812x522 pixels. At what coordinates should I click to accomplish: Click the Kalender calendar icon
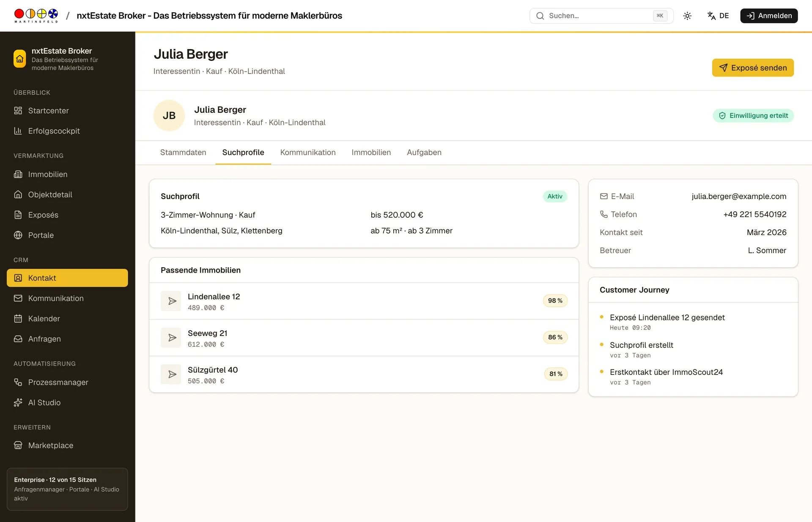18,319
